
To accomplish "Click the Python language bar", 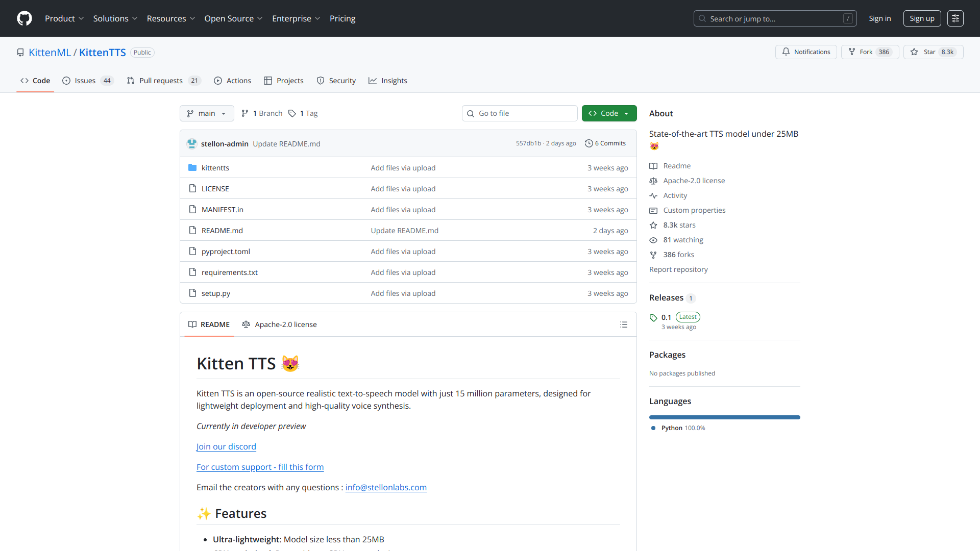I will (724, 417).
